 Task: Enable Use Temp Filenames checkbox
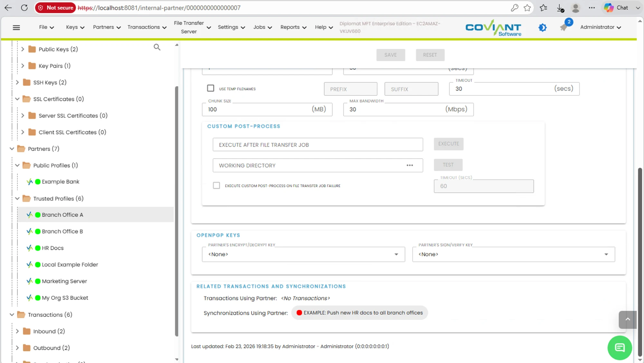pos(211,88)
